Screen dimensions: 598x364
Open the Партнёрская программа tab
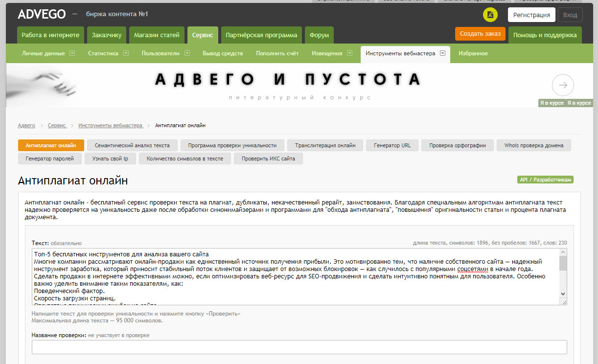coord(261,35)
